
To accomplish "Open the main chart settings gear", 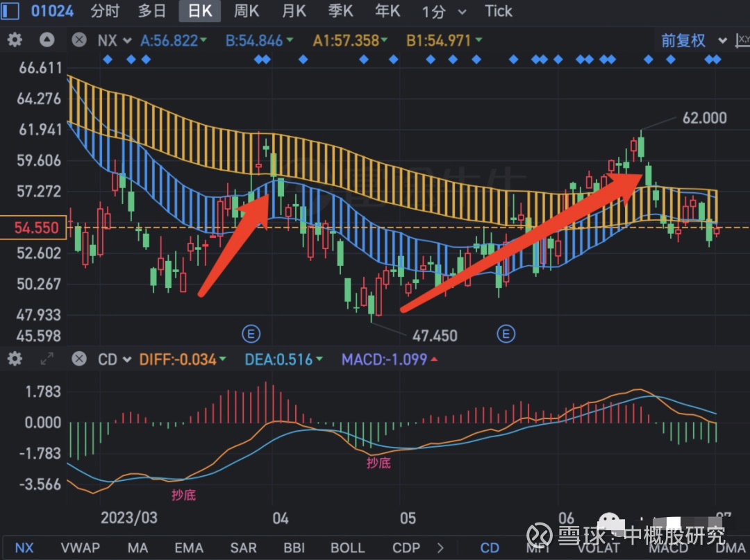I will (15, 40).
